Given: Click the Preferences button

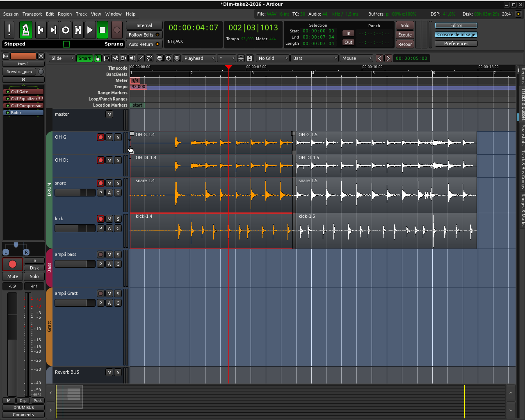Looking at the screenshot, I should tap(456, 43).
